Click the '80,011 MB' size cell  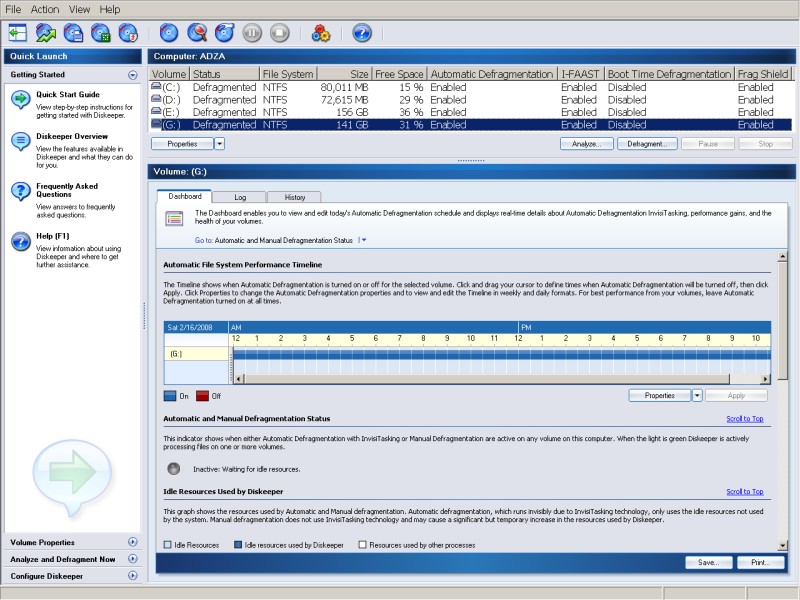coord(344,87)
